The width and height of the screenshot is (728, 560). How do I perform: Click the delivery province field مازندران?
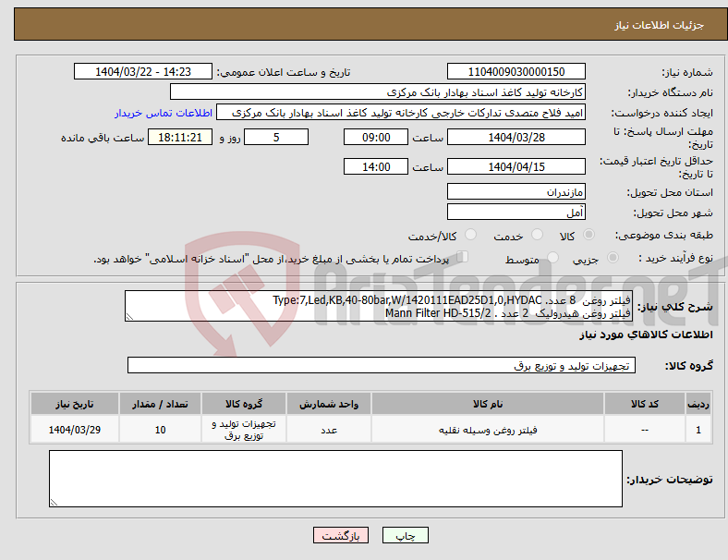pos(516,191)
